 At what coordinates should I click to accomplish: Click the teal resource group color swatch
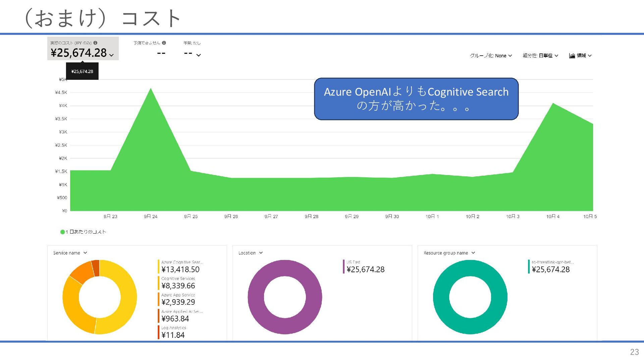coord(529,266)
